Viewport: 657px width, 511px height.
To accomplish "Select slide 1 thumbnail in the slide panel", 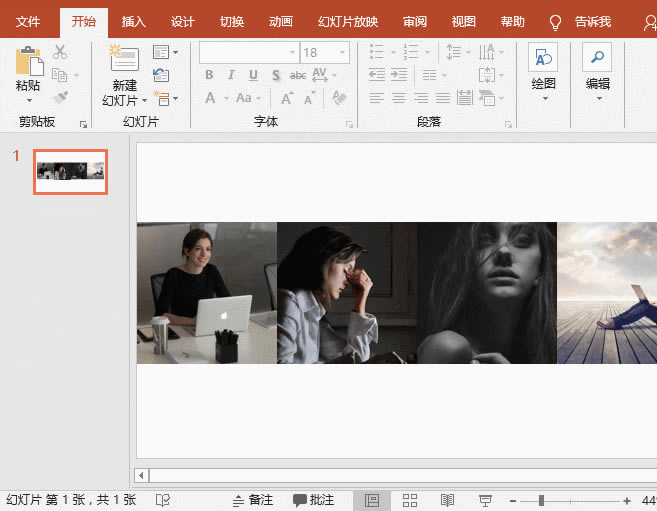I will click(70, 172).
